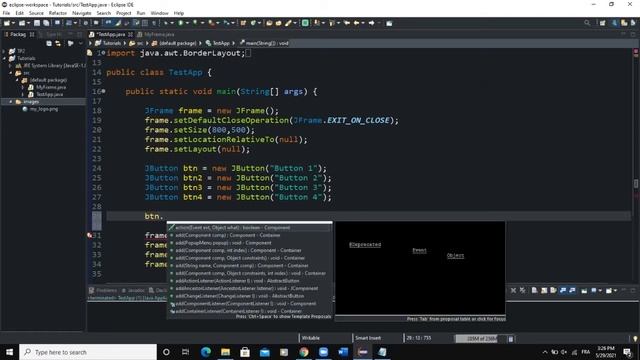Collapse the (default package) node
Viewport: 640px width, 360px height.
(17, 80)
